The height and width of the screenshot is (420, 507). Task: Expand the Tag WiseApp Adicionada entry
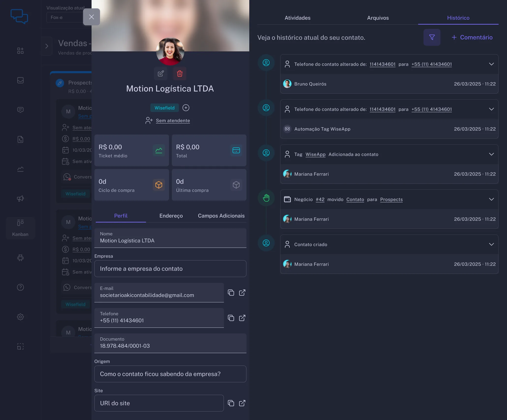click(491, 154)
